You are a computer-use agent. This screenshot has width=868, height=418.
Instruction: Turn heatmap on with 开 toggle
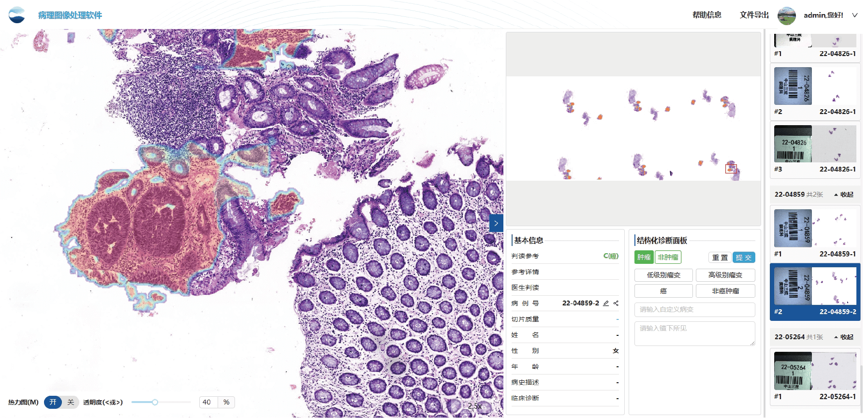click(x=53, y=402)
